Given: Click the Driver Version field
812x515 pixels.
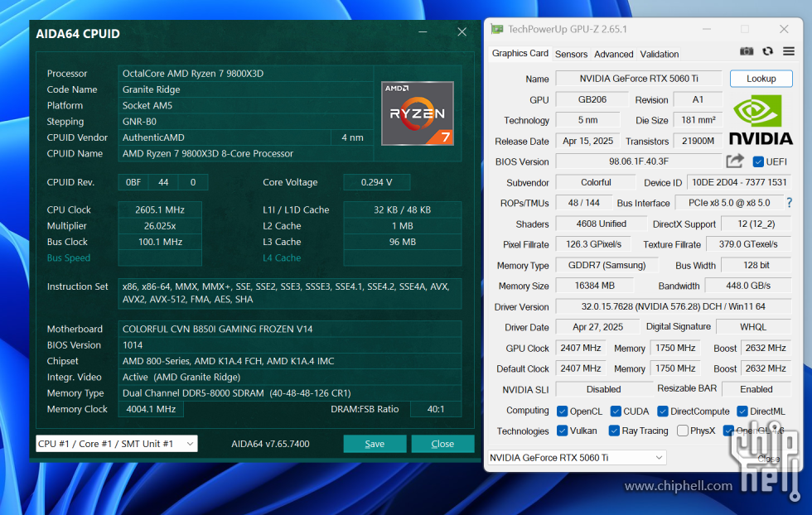Looking at the screenshot, I should pos(673,306).
